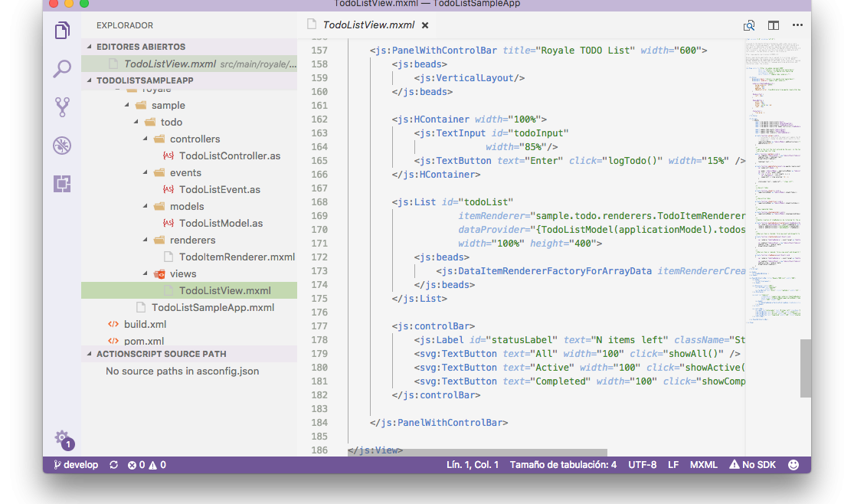Image resolution: width=854 pixels, height=504 pixels.
Task: Open the Source Control view
Action: (62, 107)
